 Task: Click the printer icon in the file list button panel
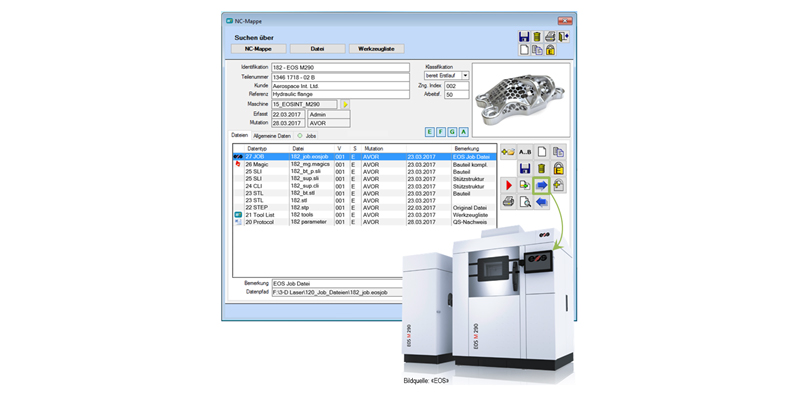(508, 202)
